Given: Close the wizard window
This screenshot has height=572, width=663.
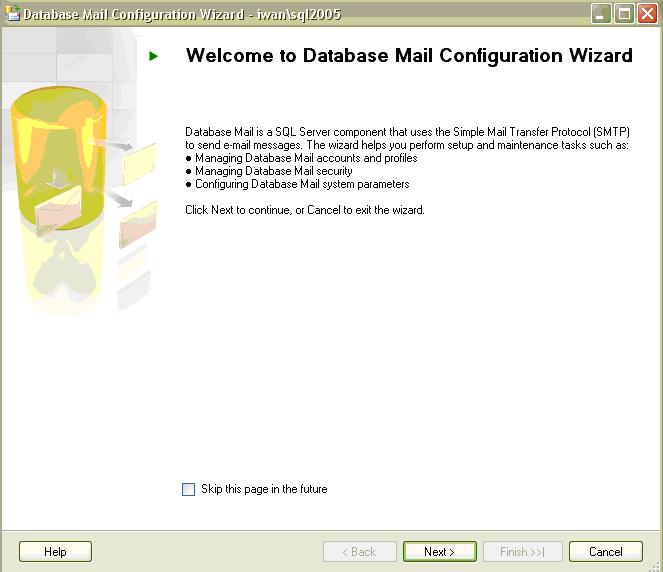Looking at the screenshot, I should coord(647,14).
